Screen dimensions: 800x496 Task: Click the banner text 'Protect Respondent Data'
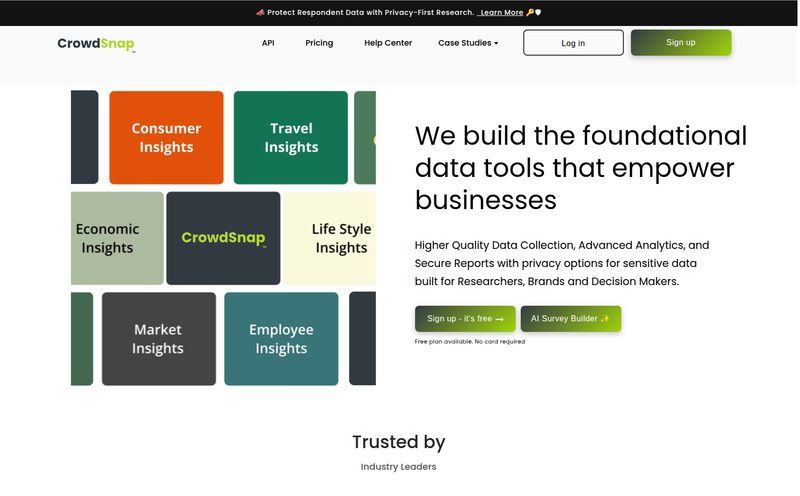pos(370,13)
